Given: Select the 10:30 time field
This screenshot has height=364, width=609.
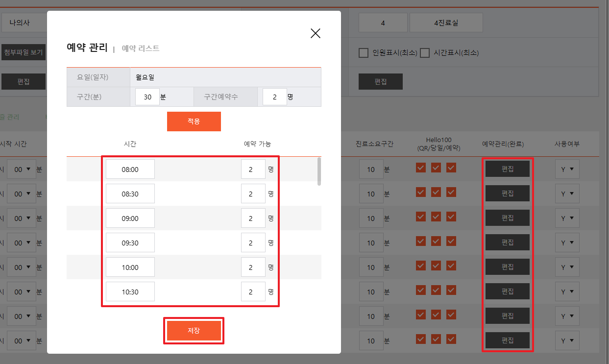Looking at the screenshot, I should (130, 291).
